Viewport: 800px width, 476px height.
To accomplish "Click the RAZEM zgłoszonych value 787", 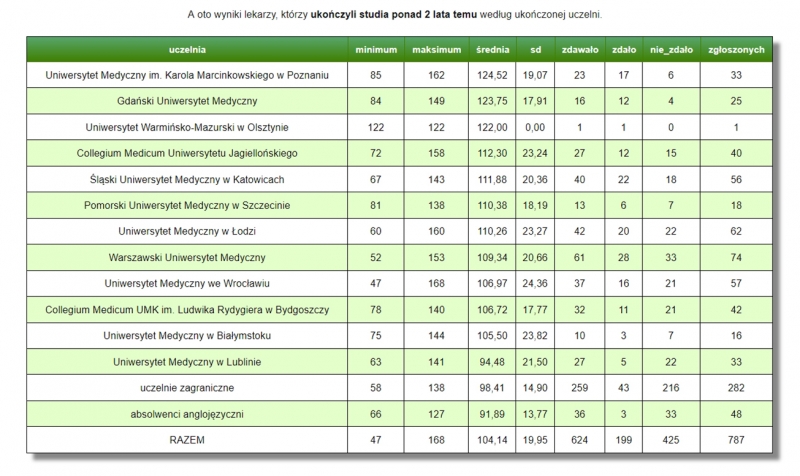I will [x=735, y=438].
